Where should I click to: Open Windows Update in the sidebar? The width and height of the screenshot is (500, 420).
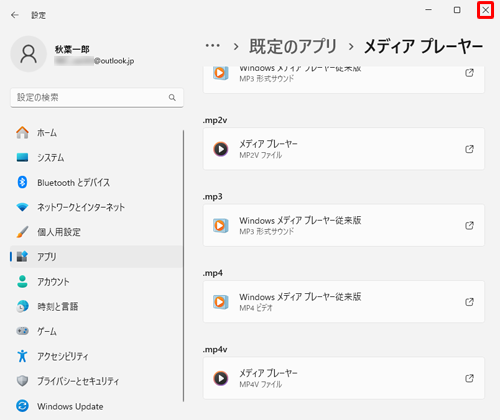coord(96,406)
